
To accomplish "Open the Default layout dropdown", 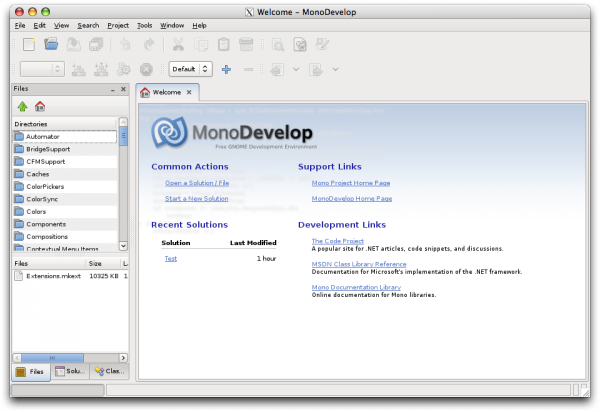I will [x=191, y=69].
